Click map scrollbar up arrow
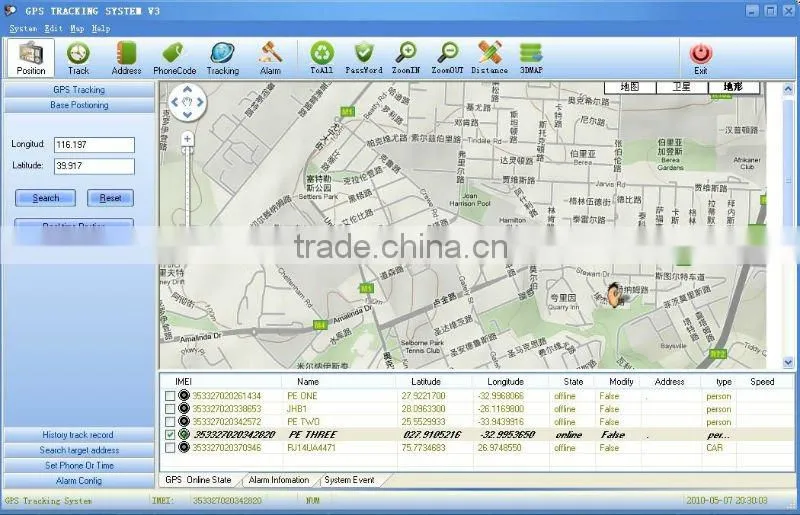 [788, 89]
